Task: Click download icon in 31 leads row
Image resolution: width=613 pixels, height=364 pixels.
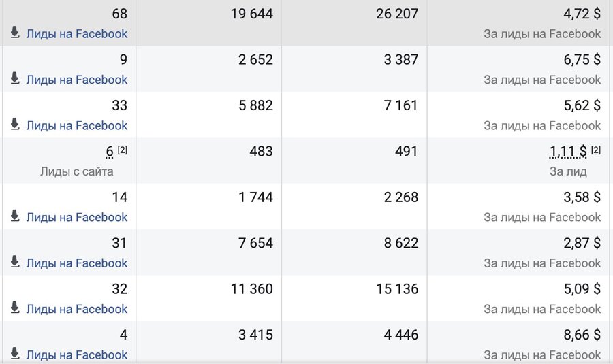Action: pyautogui.click(x=15, y=262)
